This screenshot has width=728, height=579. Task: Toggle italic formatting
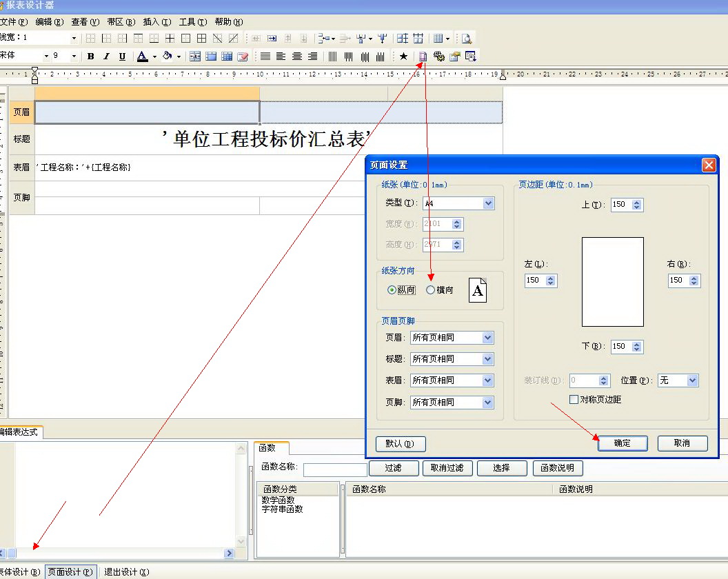click(106, 57)
